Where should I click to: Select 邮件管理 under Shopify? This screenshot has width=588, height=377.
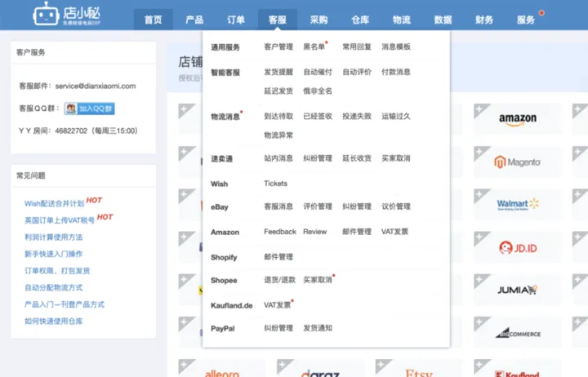(x=278, y=257)
